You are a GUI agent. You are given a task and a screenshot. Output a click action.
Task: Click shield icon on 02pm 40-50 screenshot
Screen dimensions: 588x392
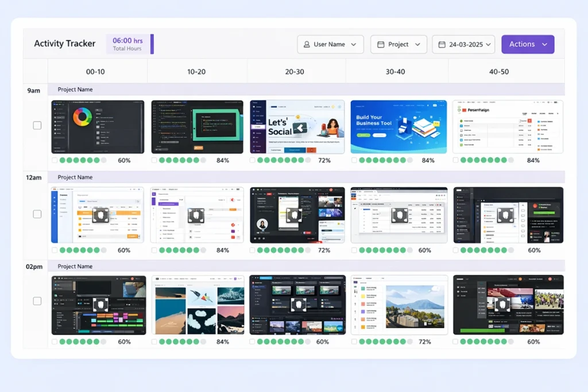(503, 305)
